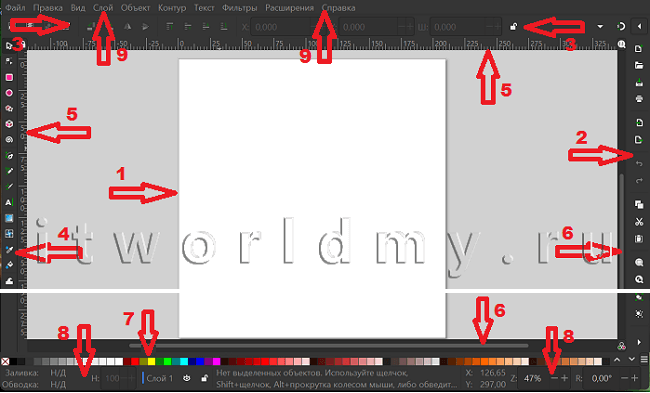Select the Spiral tool
The image size is (650, 393).
9,140
